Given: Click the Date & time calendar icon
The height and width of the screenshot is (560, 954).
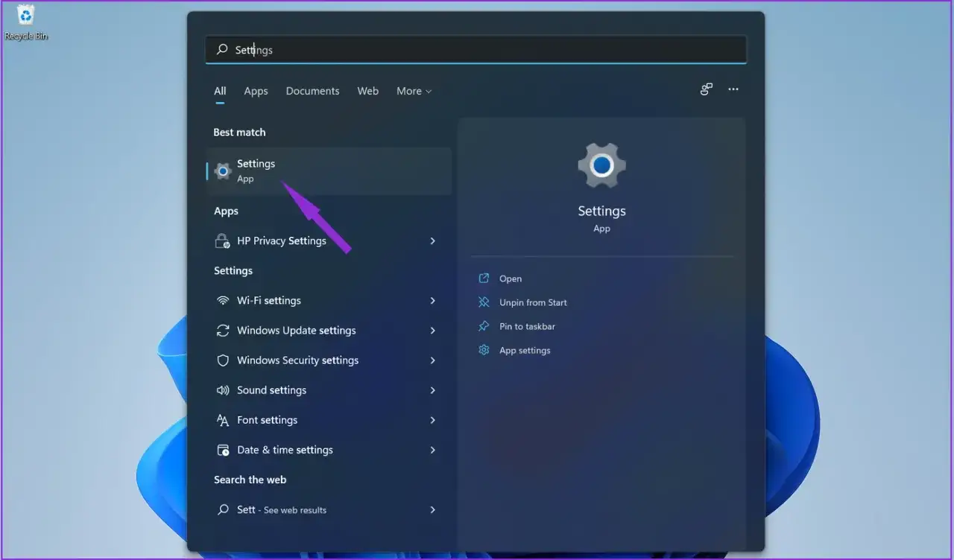Looking at the screenshot, I should coord(223,449).
